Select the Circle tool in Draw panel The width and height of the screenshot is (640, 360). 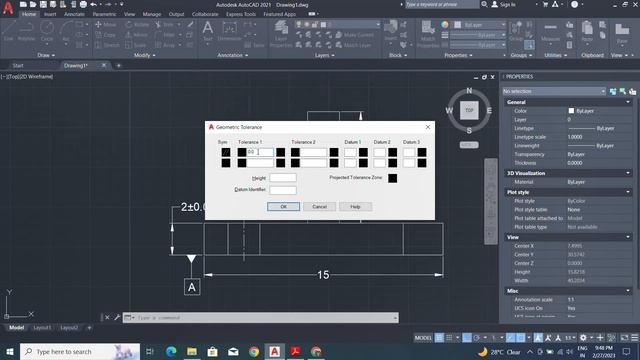click(47, 31)
